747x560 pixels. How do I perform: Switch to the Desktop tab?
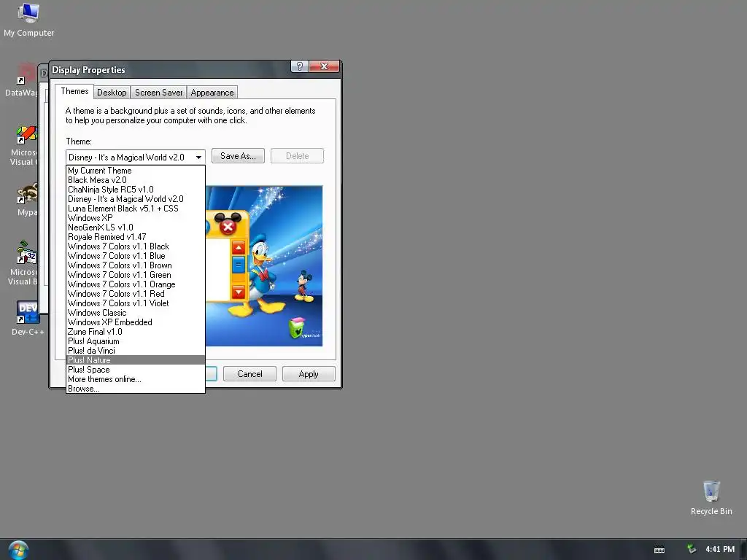point(112,93)
